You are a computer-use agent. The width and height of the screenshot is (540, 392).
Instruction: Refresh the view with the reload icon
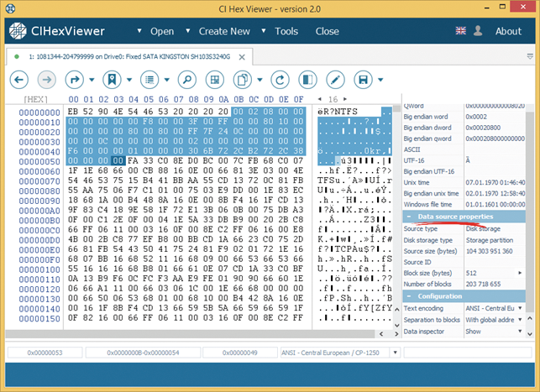[280, 80]
